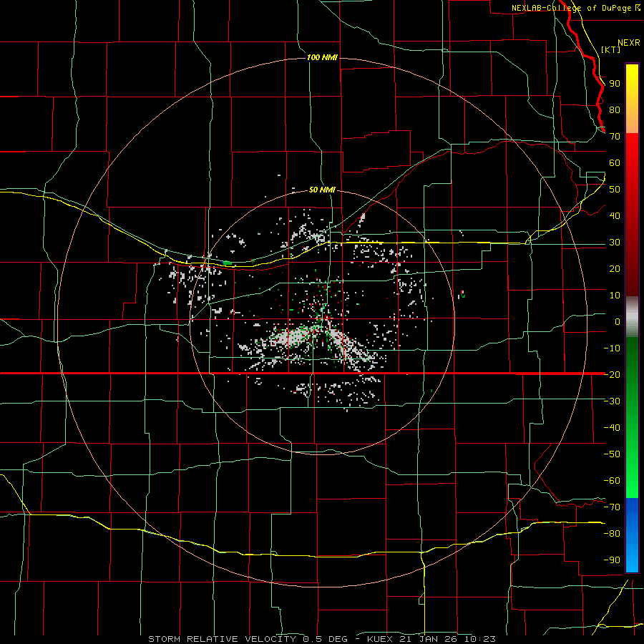Click the 80 value on the velocity scale
This screenshot has width=644, height=644.
pos(615,110)
